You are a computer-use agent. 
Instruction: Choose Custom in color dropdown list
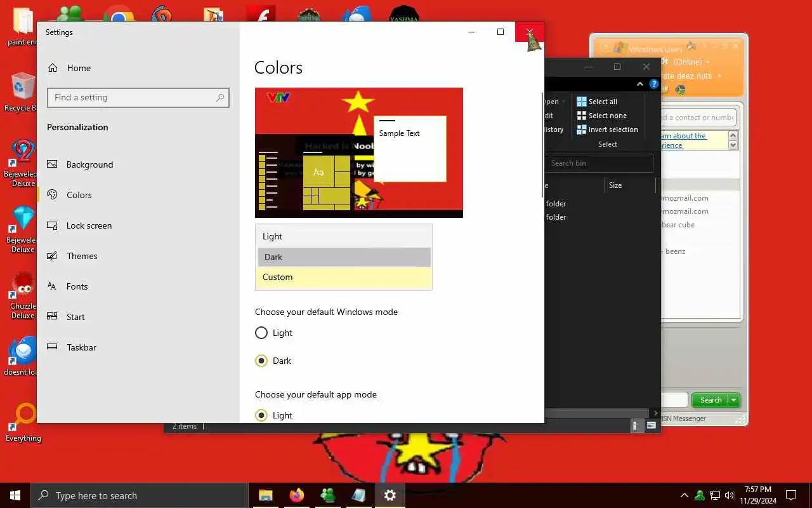(344, 277)
